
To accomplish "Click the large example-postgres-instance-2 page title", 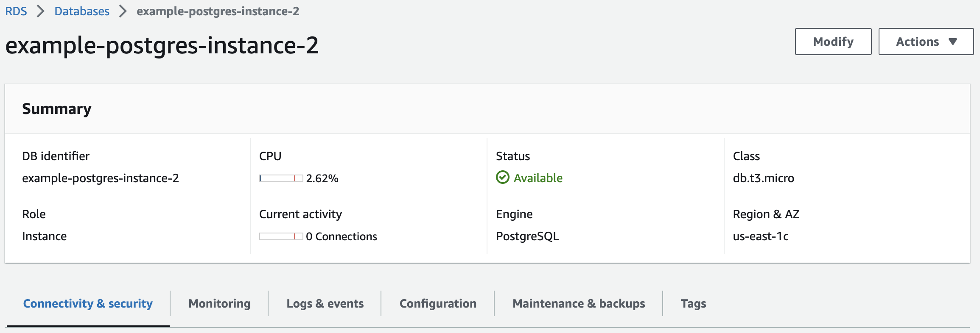I will 162,45.
